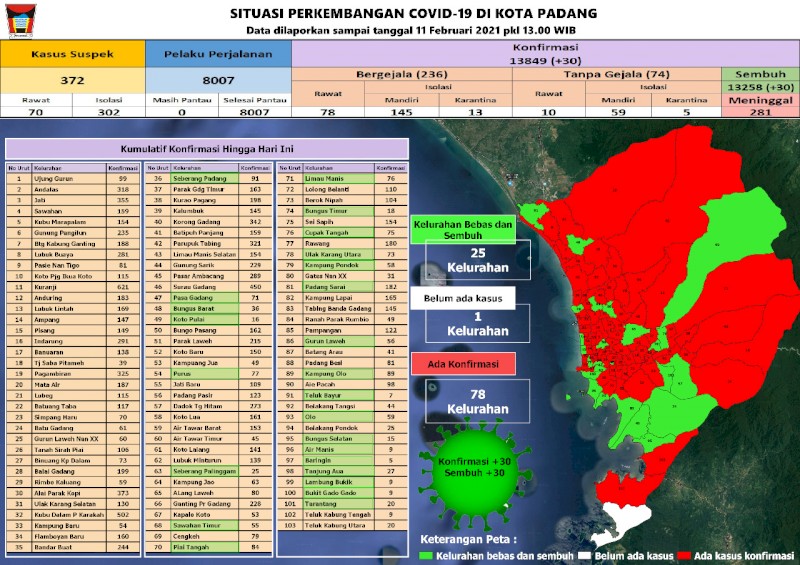Image resolution: width=800 pixels, height=565 pixels.
Task: Click the 'Teluk Bayur' kelurahan cell
Action: pyautogui.click(x=339, y=395)
